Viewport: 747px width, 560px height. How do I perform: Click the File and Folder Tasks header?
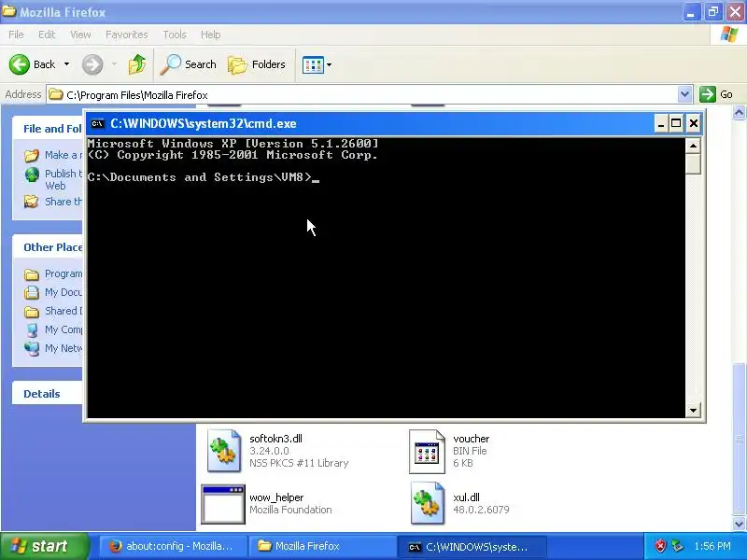click(x=48, y=129)
